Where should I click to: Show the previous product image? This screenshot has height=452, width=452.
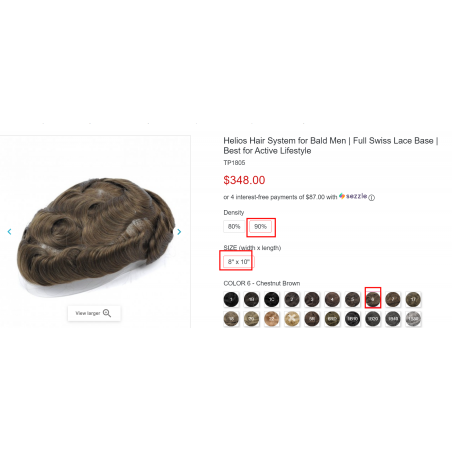(x=9, y=231)
